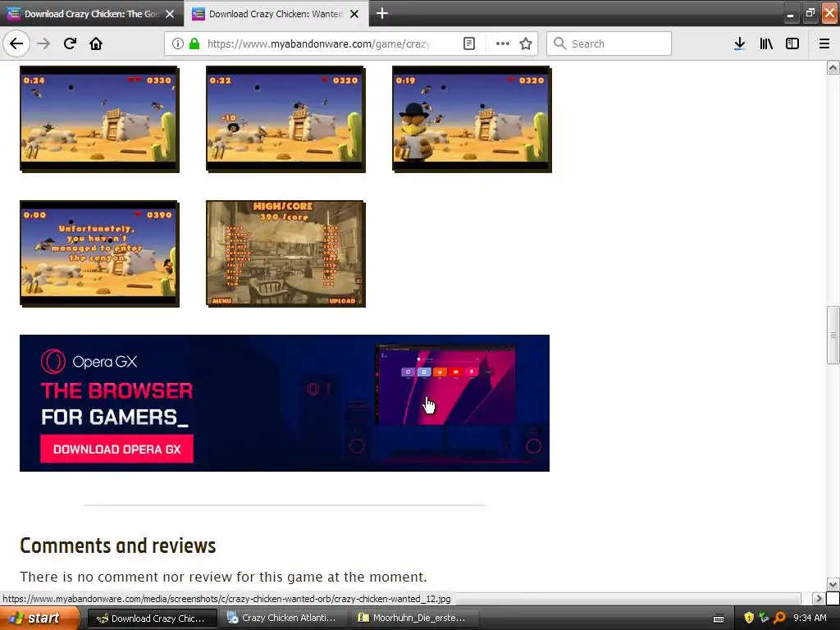Open the 'Unfortunately' game over screenshot

(99, 253)
